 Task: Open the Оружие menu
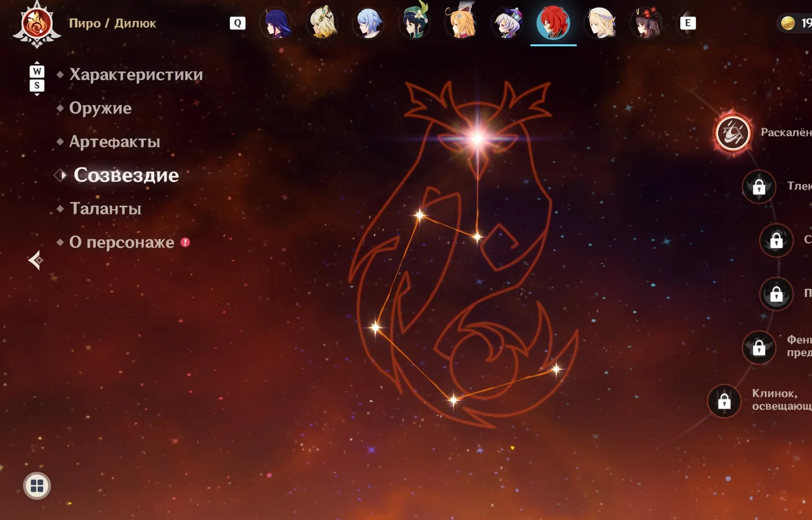100,108
